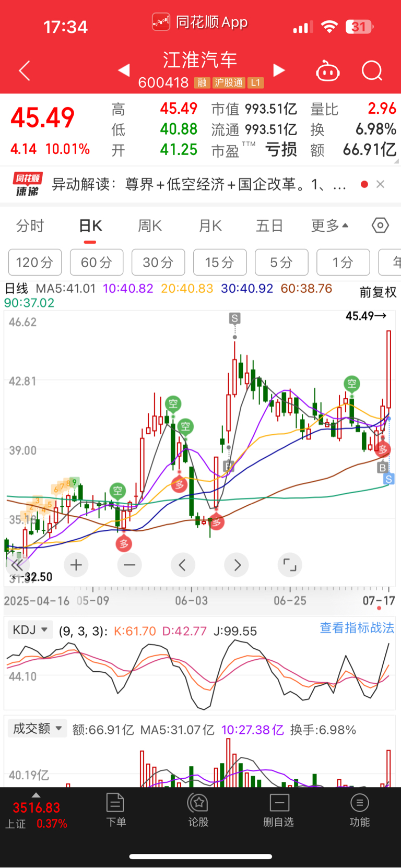
Task: Choose the 60分 period button
Action: pyautogui.click(x=97, y=262)
